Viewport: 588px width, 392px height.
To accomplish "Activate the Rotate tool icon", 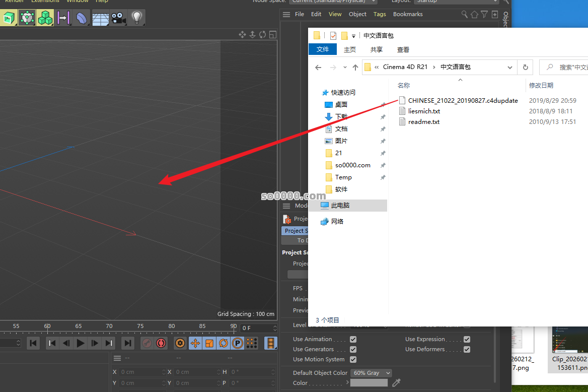I will (224, 343).
